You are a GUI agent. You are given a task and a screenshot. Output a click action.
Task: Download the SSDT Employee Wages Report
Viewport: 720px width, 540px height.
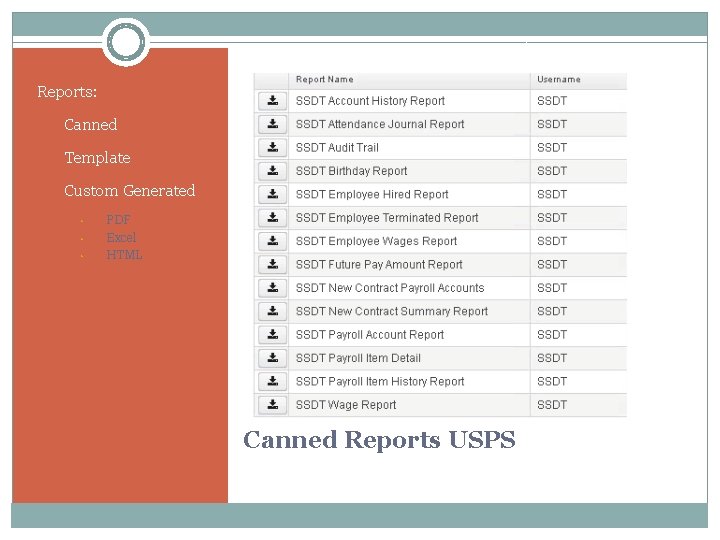tap(272, 241)
